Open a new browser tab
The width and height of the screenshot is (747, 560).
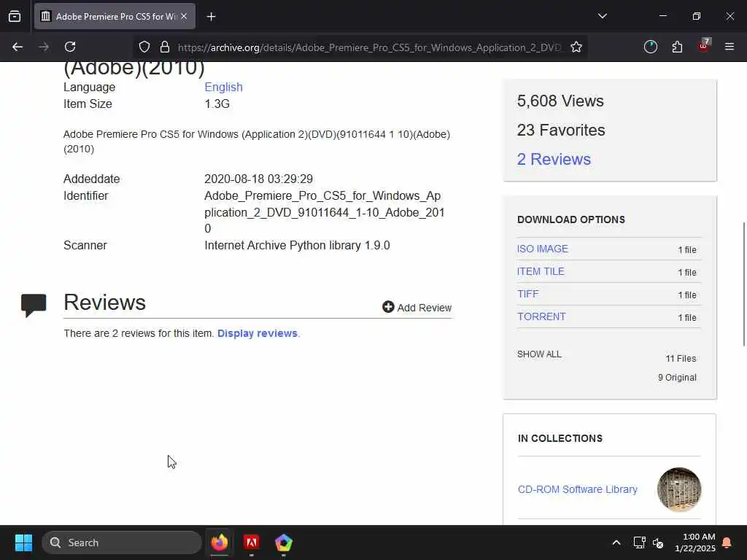point(211,17)
